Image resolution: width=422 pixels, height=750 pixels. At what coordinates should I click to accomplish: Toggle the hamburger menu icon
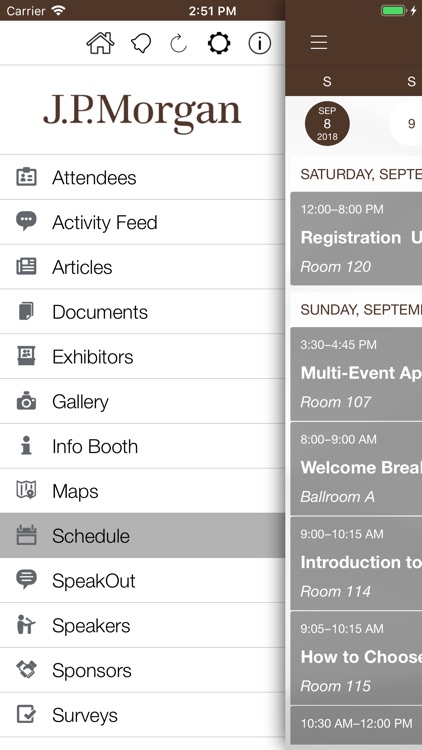pos(319,43)
